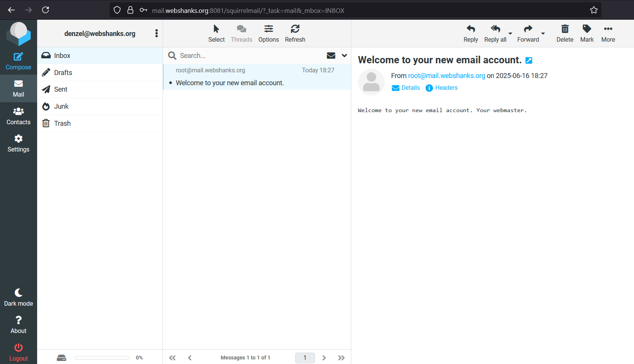Open the Drafts folder
The height and width of the screenshot is (364, 634).
pos(100,72)
